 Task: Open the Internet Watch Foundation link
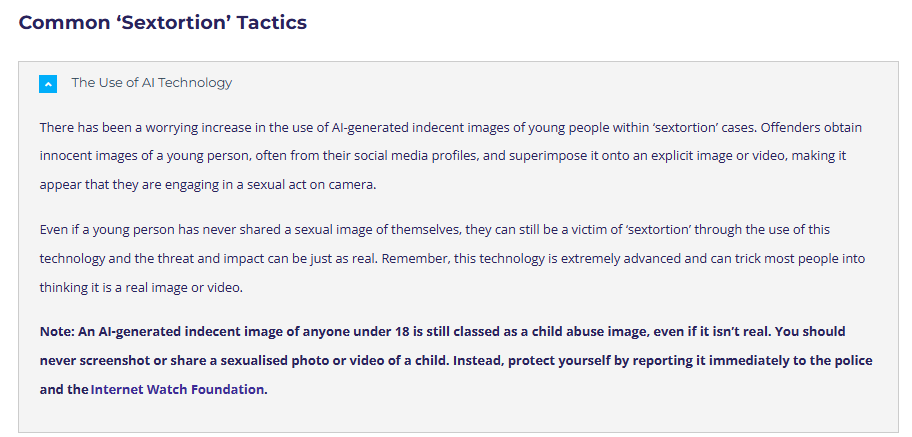pyautogui.click(x=177, y=389)
